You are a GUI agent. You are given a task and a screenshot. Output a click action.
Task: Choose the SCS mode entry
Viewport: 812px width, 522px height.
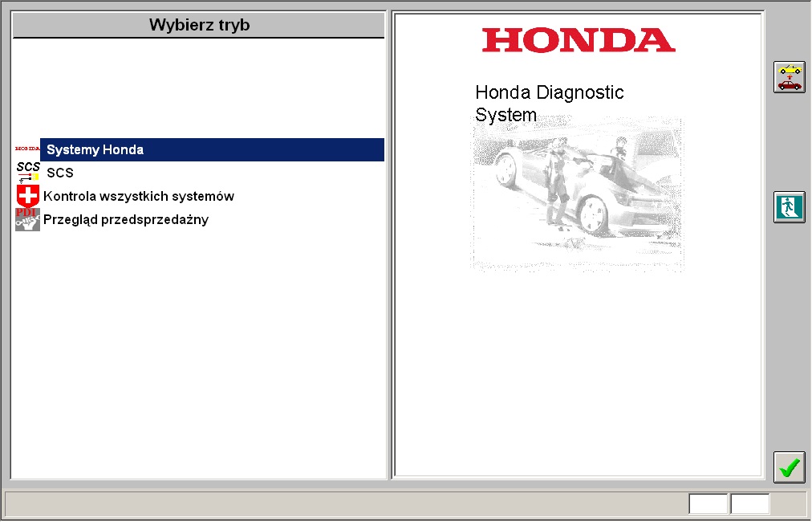click(x=60, y=173)
